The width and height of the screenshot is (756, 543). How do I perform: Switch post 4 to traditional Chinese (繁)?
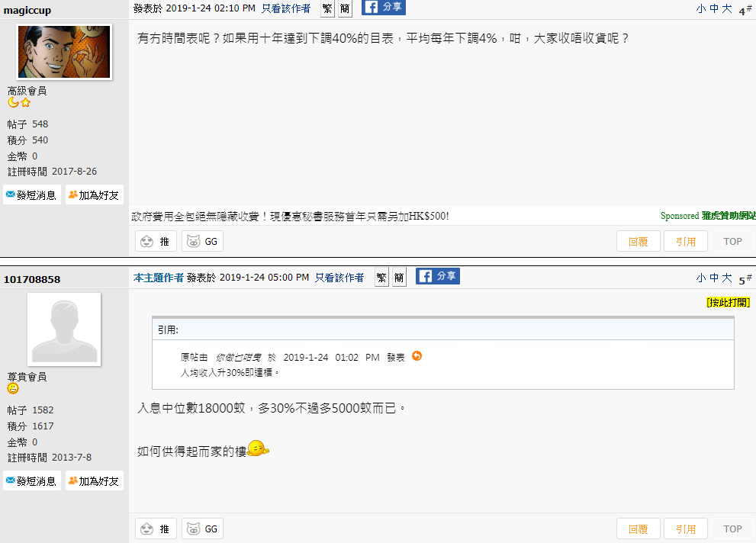[327, 8]
